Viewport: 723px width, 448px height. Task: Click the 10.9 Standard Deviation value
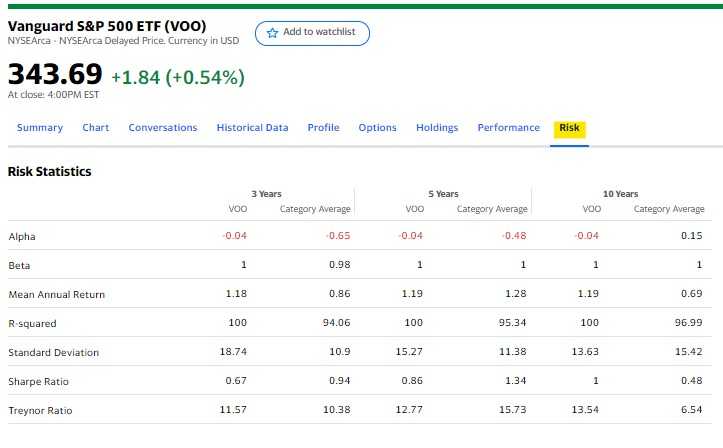(x=340, y=352)
